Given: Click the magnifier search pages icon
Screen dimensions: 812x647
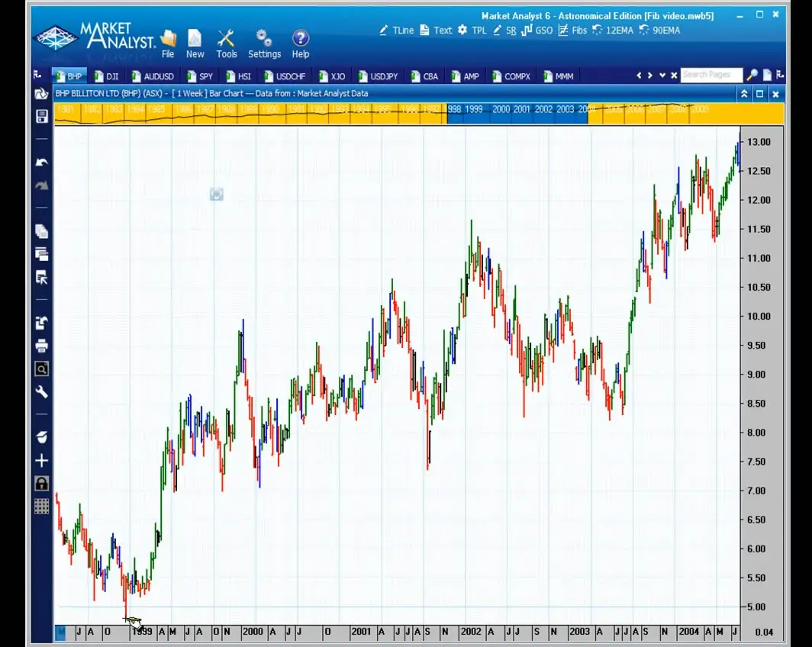Looking at the screenshot, I should tap(752, 75).
